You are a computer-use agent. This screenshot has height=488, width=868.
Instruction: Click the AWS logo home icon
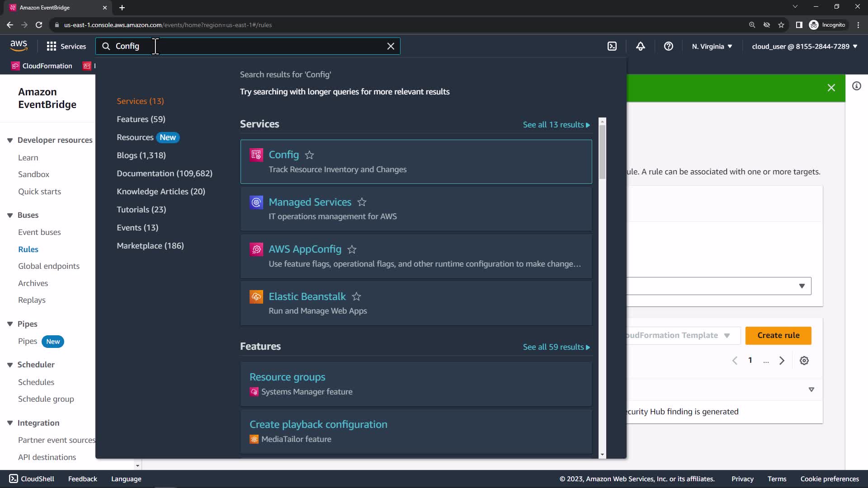19,46
